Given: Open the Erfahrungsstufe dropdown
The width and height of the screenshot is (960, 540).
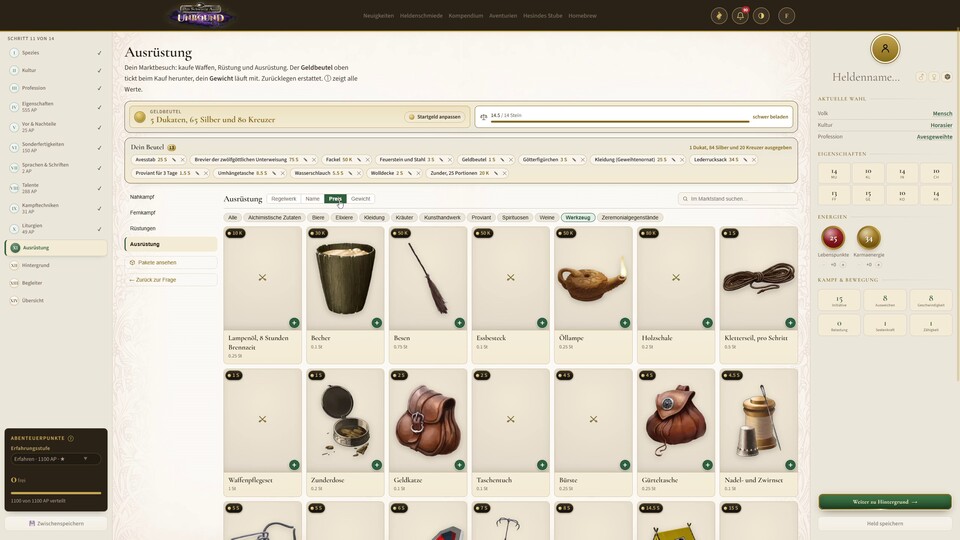Looking at the screenshot, I should (x=55, y=459).
